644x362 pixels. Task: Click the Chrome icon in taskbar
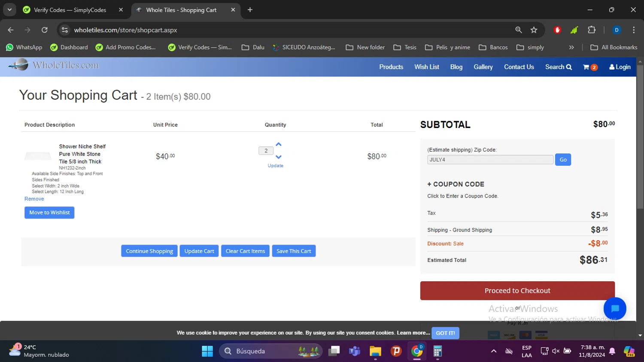(417, 351)
